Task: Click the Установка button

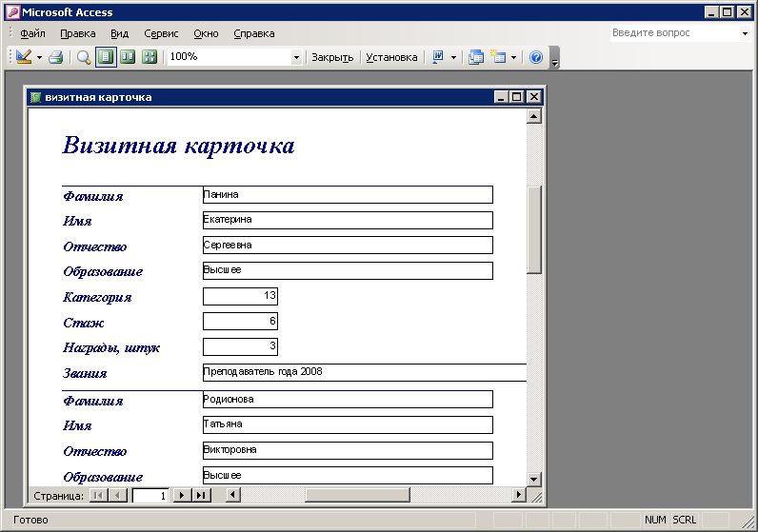Action: (x=391, y=57)
